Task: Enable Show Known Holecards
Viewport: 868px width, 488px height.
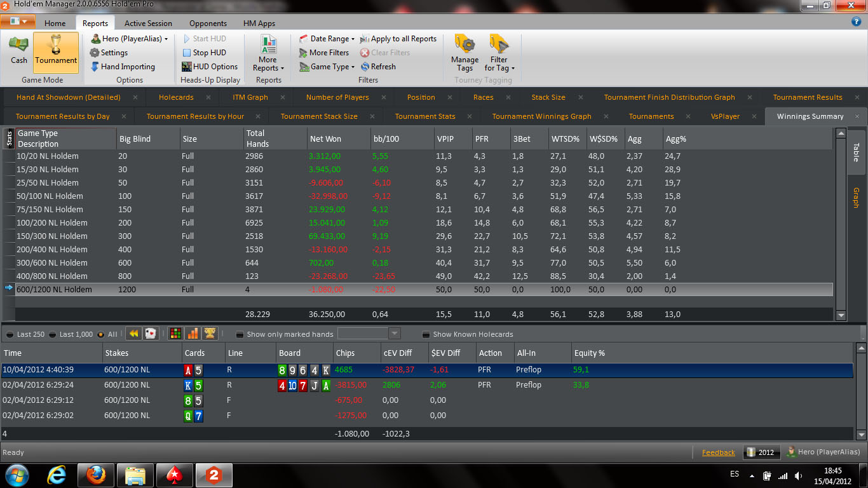Action: point(468,334)
